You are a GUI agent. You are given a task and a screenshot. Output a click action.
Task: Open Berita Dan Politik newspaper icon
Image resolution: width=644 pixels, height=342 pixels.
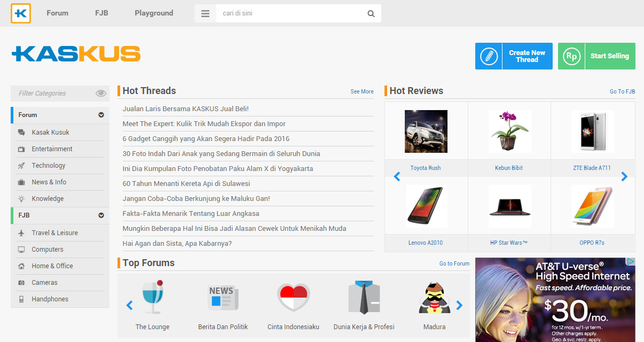223,298
